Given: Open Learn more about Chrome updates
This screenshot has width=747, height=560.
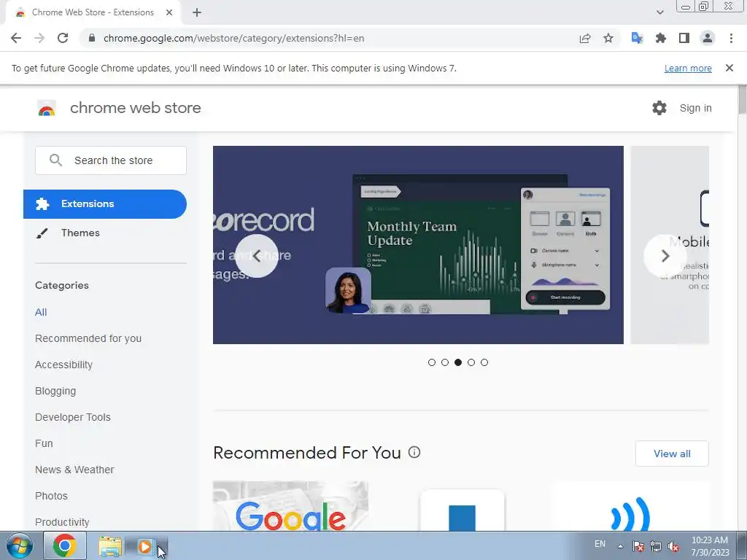Looking at the screenshot, I should tap(688, 68).
